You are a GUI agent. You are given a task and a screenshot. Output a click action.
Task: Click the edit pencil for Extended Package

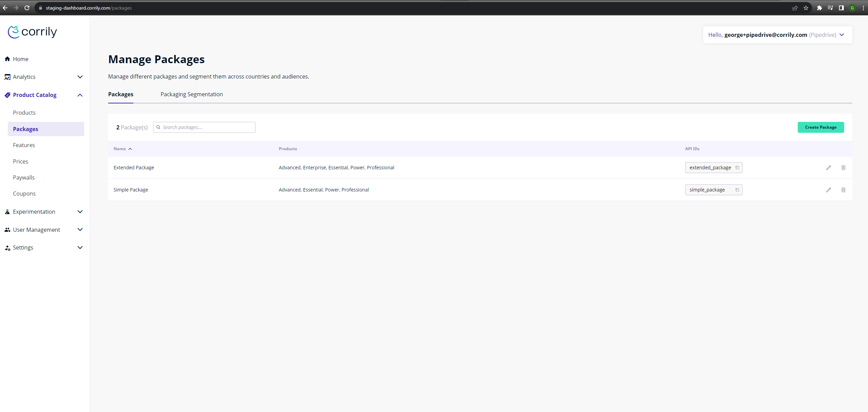[828, 168]
